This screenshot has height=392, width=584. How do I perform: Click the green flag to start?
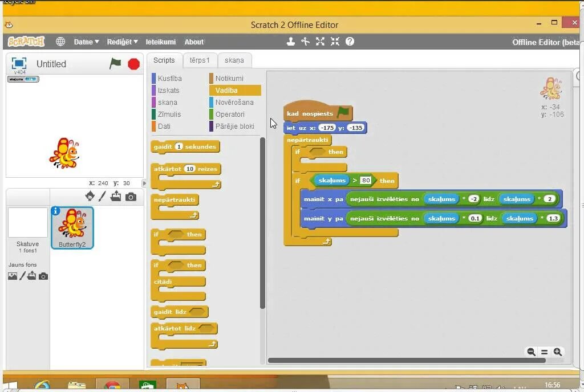pyautogui.click(x=115, y=64)
